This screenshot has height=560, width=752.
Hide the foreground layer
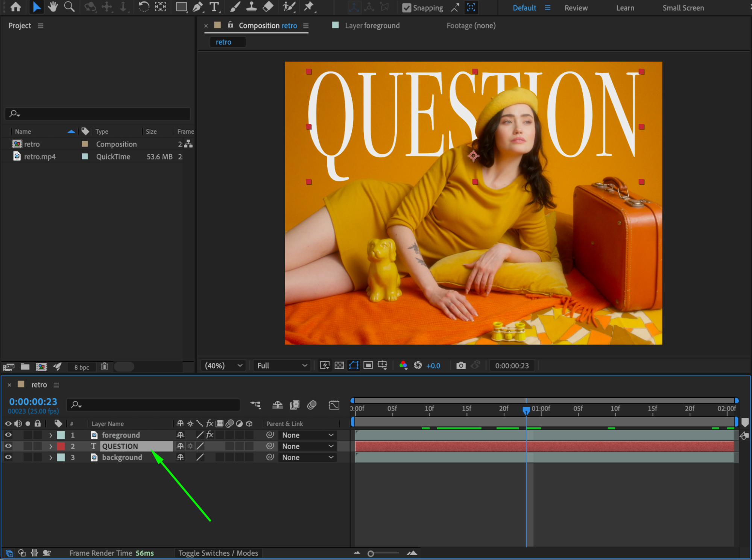pos(8,435)
